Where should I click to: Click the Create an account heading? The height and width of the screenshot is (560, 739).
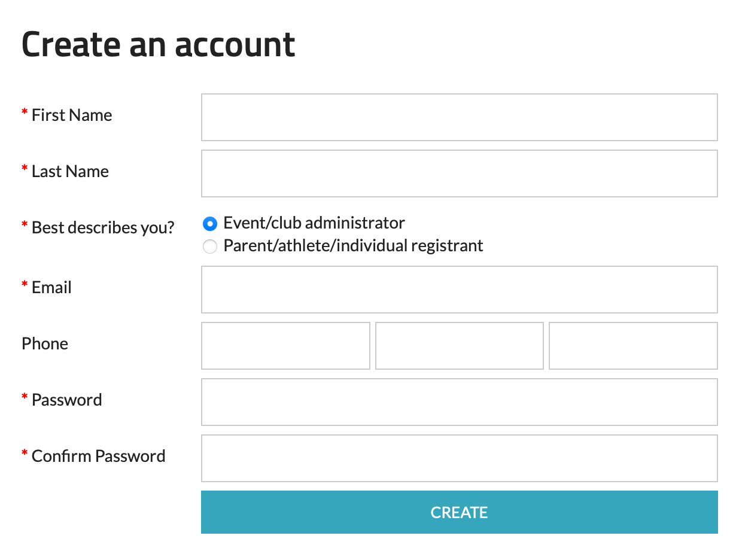point(159,44)
